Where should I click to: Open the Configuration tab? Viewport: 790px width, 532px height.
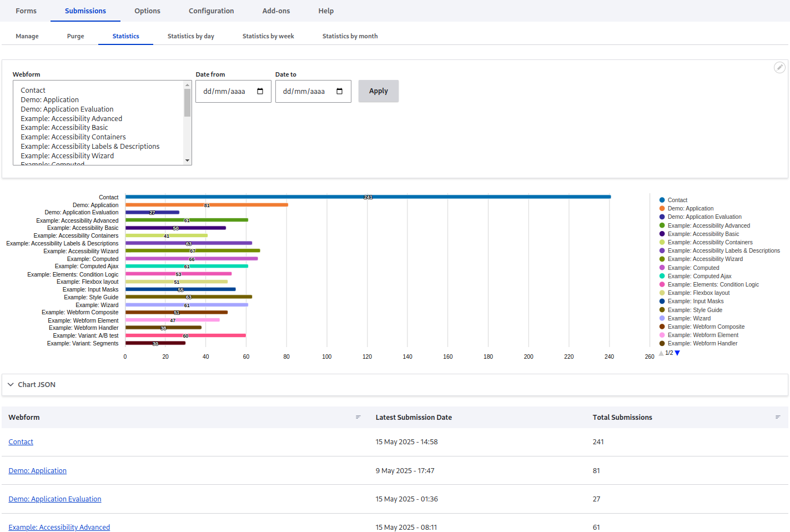[212, 11]
